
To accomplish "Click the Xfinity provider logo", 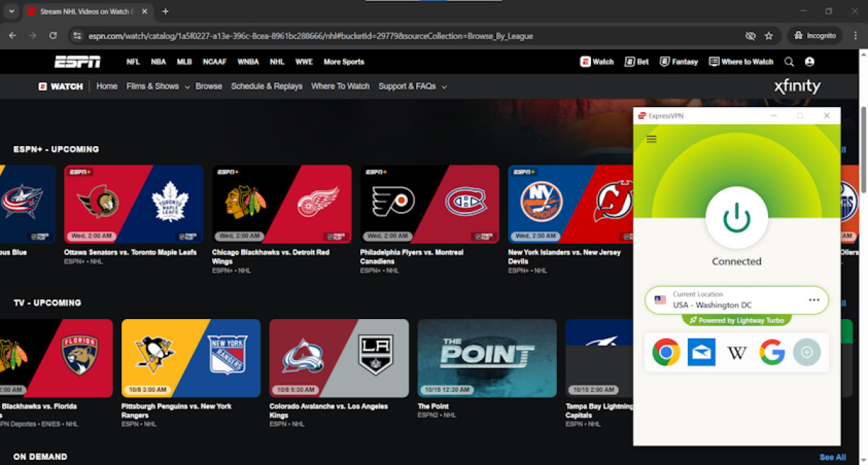I will (x=797, y=87).
